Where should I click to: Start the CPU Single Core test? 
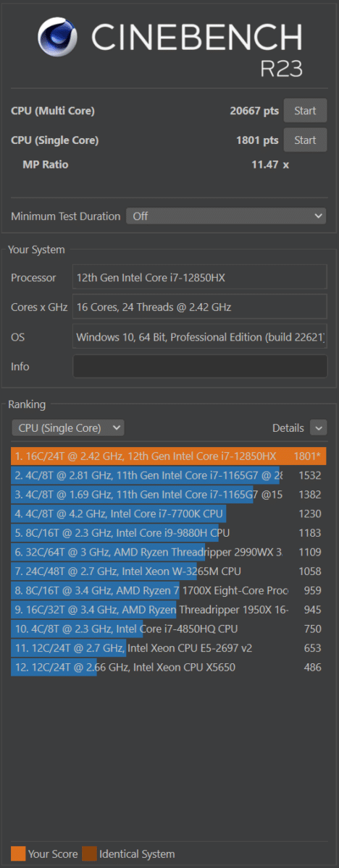[305, 140]
